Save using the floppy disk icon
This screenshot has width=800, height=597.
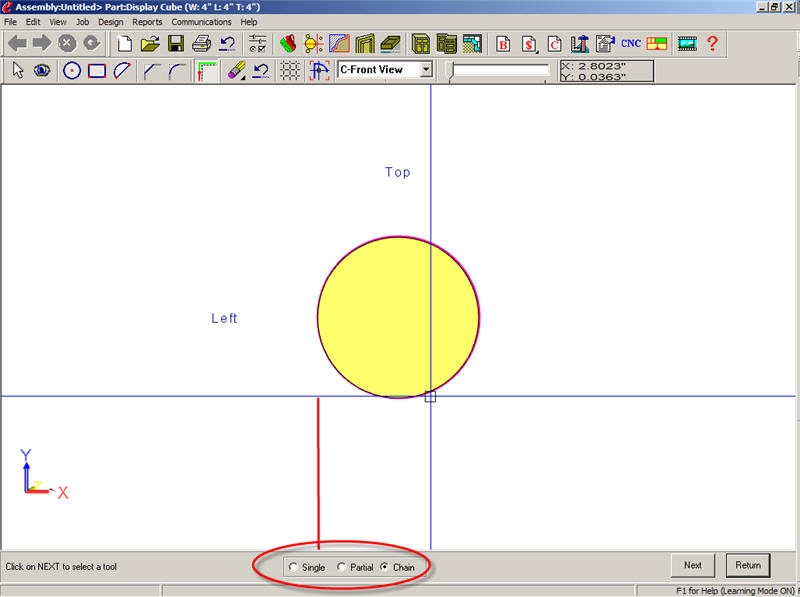point(176,43)
